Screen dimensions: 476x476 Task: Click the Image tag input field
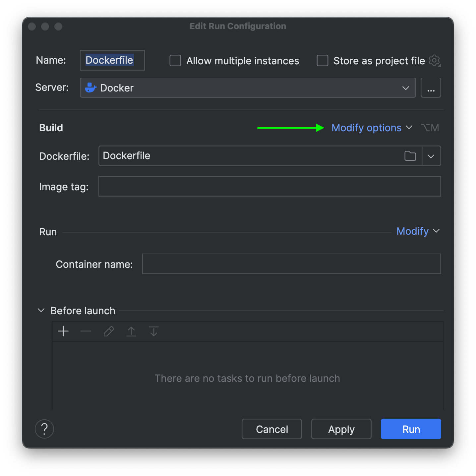(269, 186)
